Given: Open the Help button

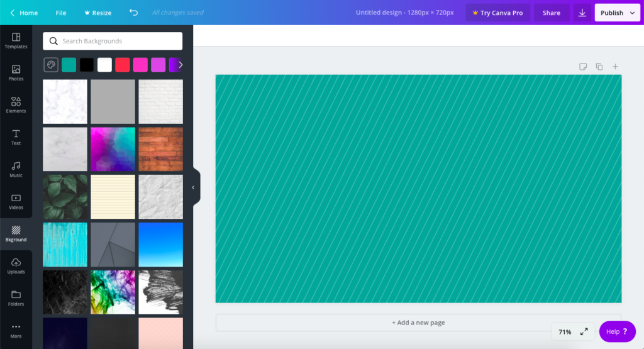Looking at the screenshot, I should pos(618,331).
